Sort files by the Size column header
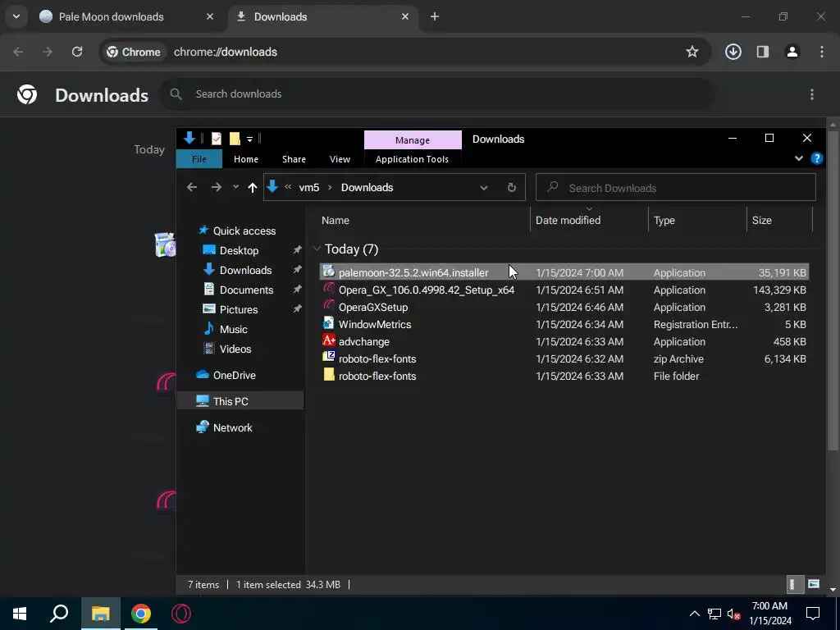The image size is (840, 630). (x=762, y=220)
